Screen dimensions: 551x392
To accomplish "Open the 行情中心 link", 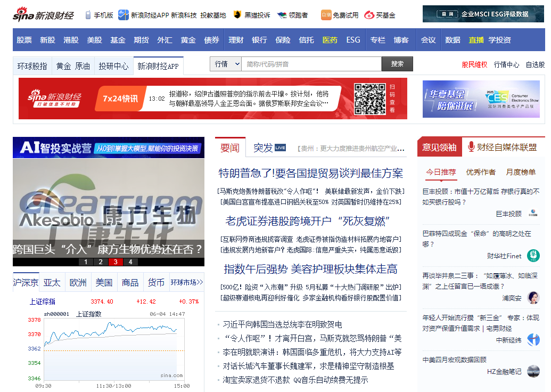I will coord(506,64).
